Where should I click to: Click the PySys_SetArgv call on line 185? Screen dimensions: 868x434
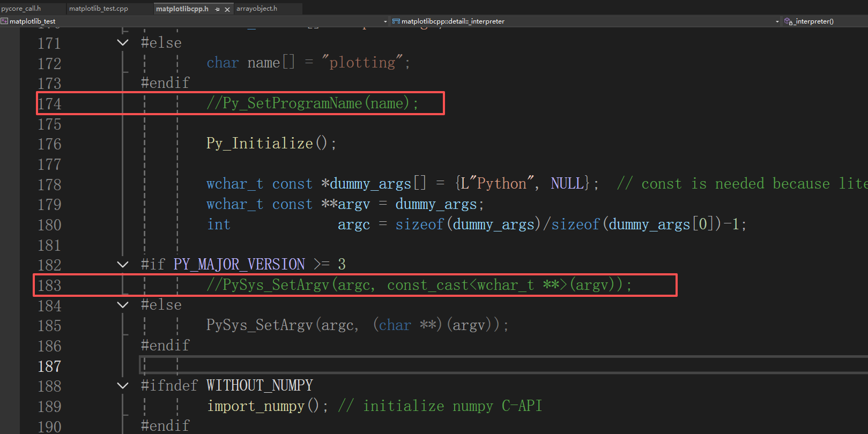(x=358, y=325)
